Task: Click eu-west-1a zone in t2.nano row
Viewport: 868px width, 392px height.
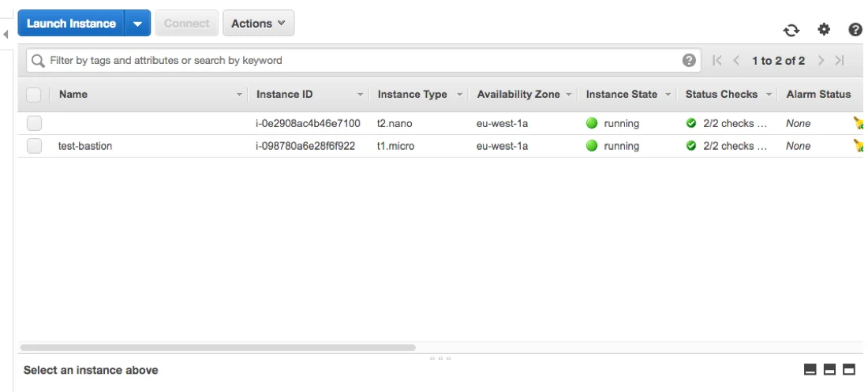Action: pyautogui.click(x=502, y=124)
